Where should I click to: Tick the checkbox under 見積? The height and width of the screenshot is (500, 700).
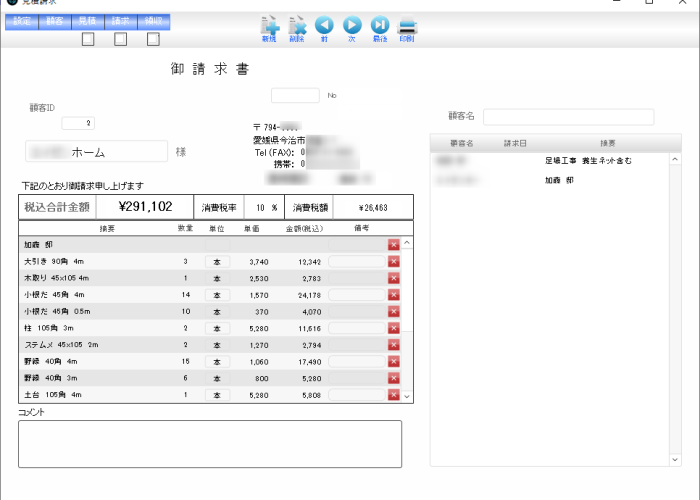coord(88,39)
